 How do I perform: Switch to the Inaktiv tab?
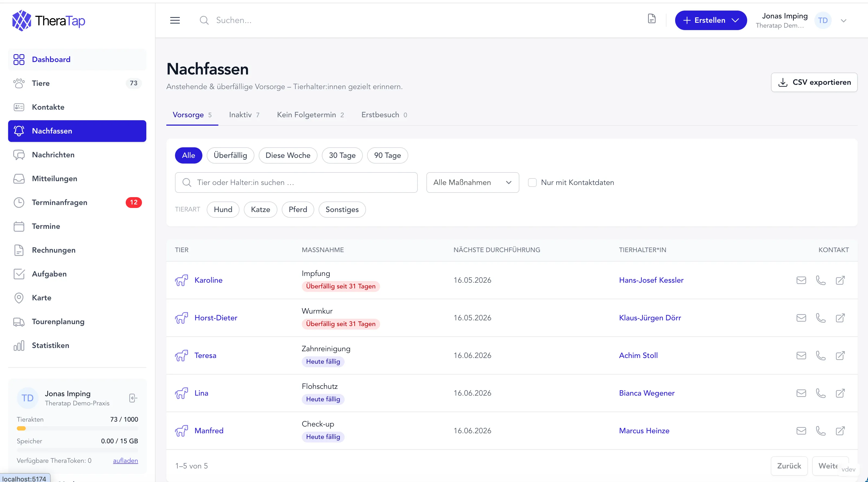pos(244,115)
